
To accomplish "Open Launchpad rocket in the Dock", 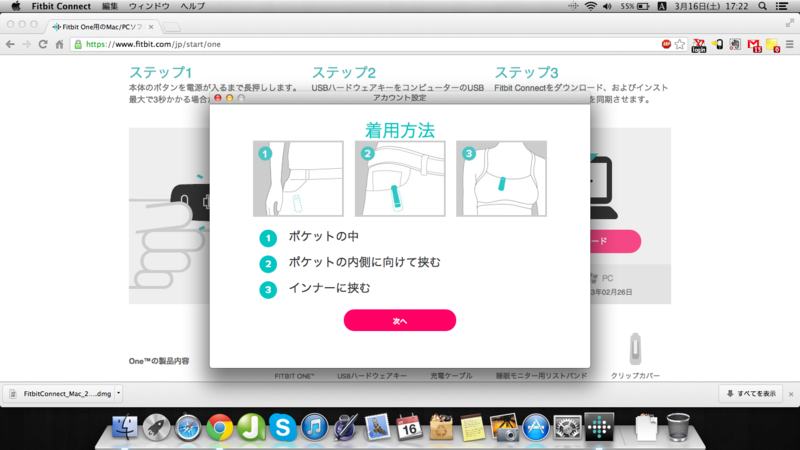I will (x=156, y=427).
